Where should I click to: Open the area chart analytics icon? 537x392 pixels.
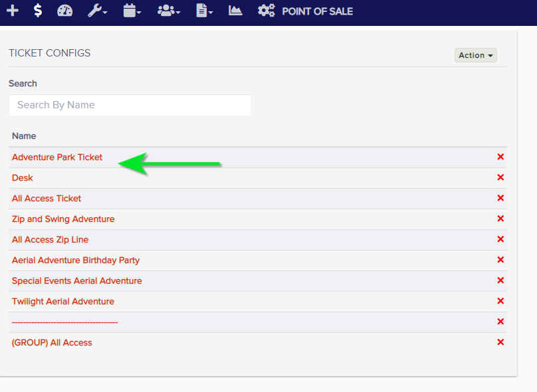point(235,11)
